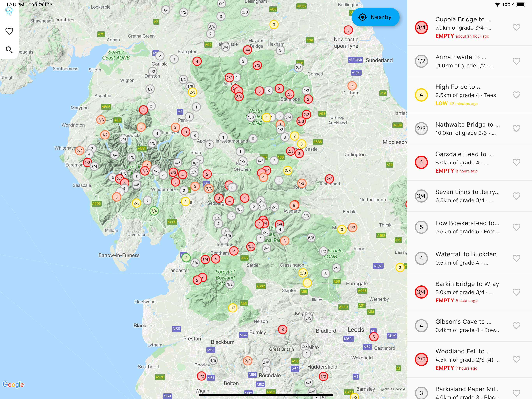Viewport: 532px width, 399px height.
Task: Open the rain cloud weather icon
Action: [x=9, y=11]
